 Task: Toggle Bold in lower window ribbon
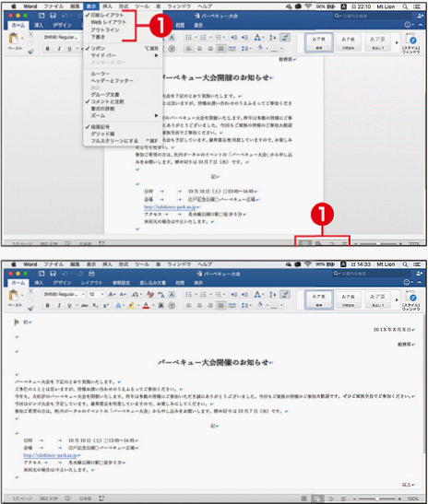tap(48, 305)
